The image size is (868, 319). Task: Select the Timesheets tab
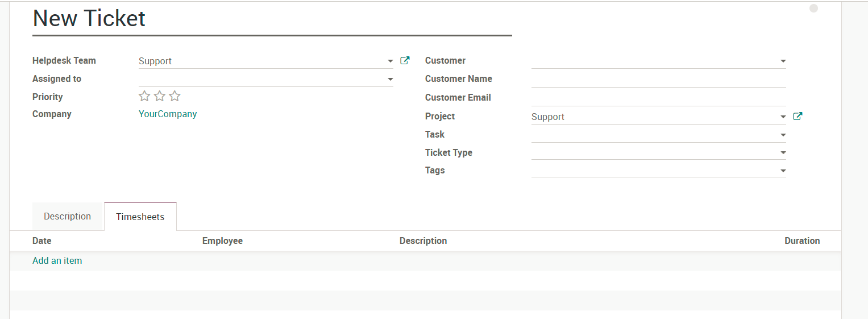[x=140, y=217]
